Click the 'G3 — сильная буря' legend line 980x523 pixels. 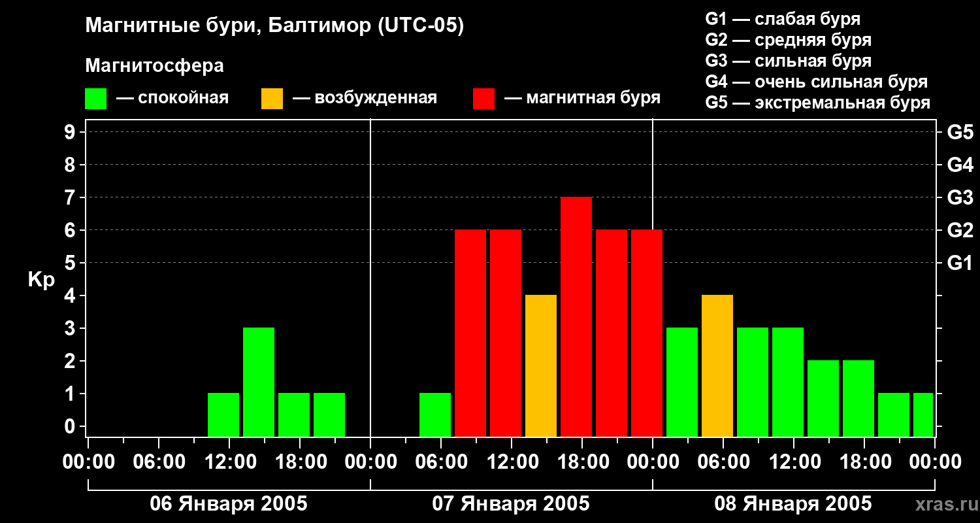pyautogui.click(x=789, y=61)
